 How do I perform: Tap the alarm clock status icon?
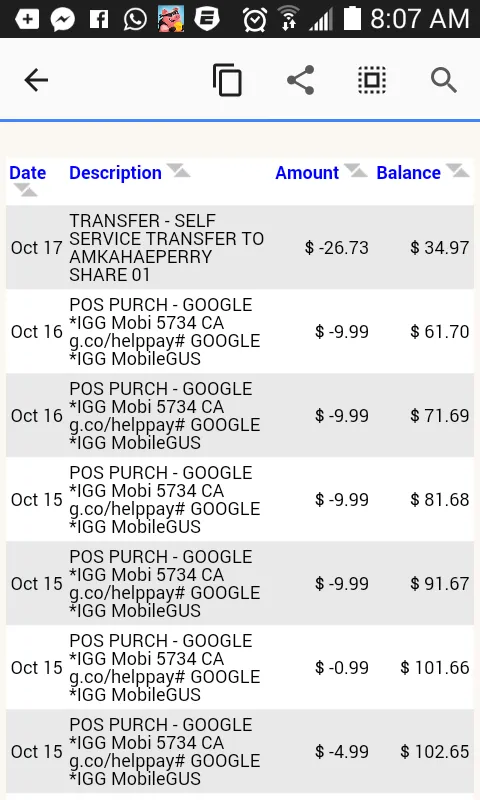[254, 19]
